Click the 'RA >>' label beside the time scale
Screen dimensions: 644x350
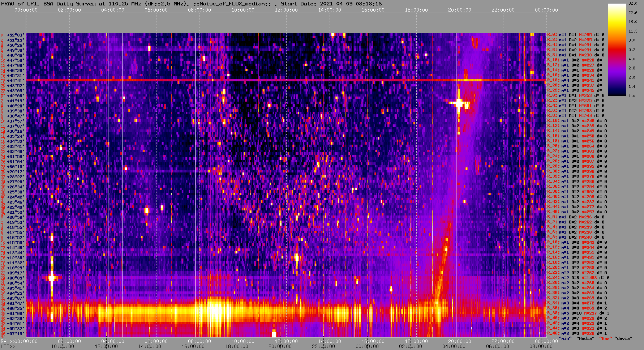[7, 342]
